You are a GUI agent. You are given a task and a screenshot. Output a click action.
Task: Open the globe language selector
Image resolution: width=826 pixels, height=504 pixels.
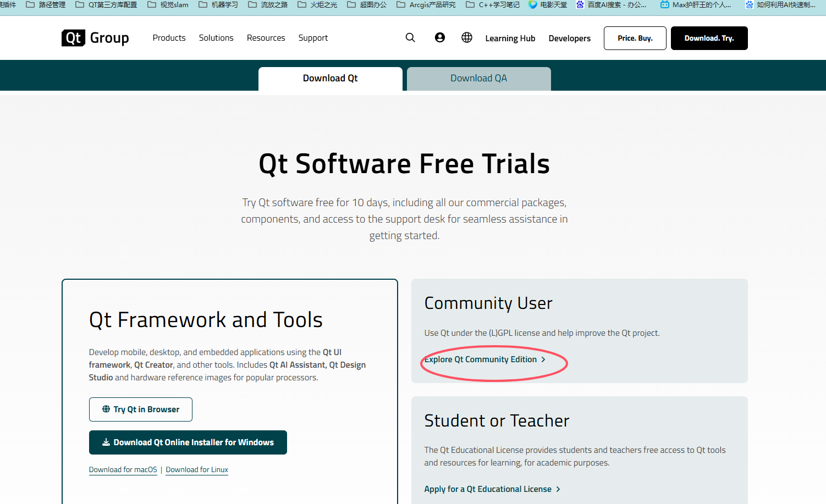[x=467, y=37]
